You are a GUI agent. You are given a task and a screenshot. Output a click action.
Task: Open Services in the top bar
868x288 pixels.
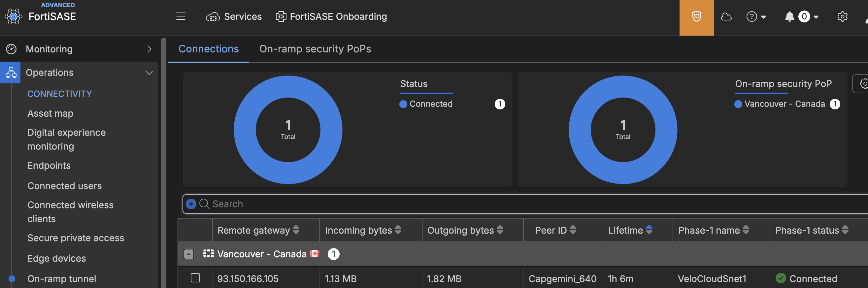click(x=234, y=16)
